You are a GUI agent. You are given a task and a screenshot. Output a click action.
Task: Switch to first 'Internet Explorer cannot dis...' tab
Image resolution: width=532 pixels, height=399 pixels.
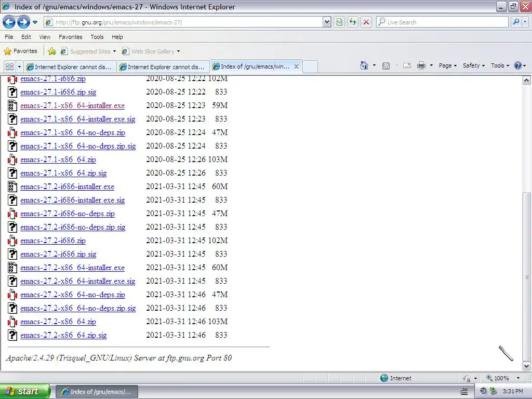click(70, 67)
